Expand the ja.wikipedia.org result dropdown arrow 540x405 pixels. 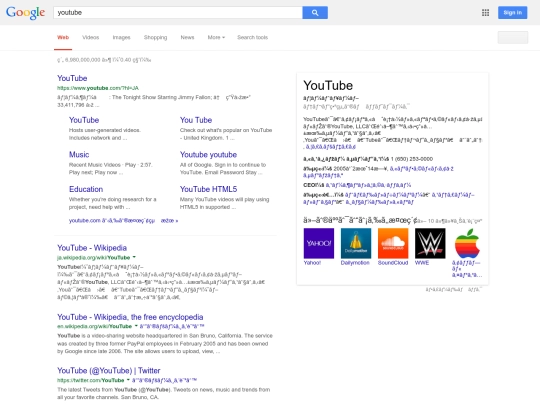click(134, 257)
